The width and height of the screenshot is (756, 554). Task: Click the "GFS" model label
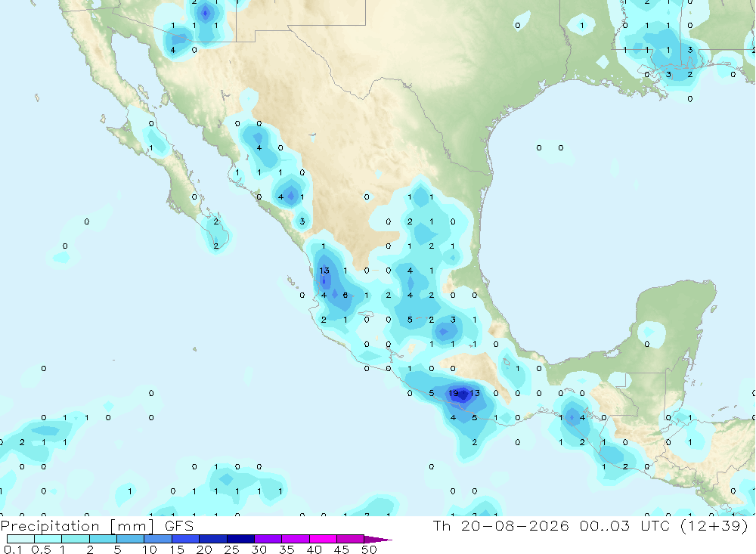click(x=179, y=526)
